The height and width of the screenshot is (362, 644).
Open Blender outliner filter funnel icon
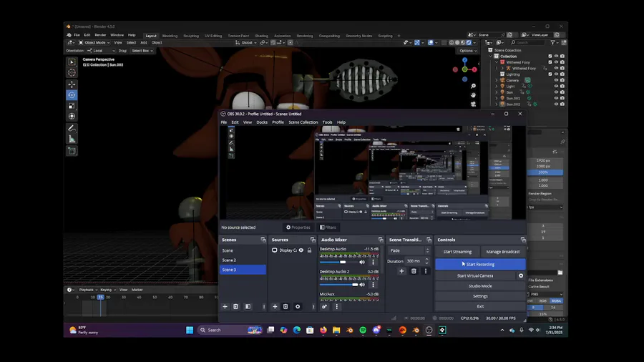pos(553,42)
